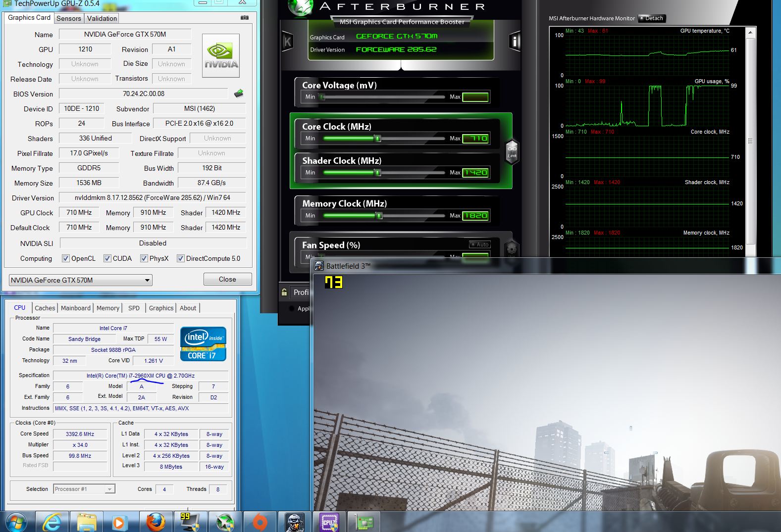Select the CPU tab in CPU-Z
The image size is (781, 532).
click(x=20, y=307)
